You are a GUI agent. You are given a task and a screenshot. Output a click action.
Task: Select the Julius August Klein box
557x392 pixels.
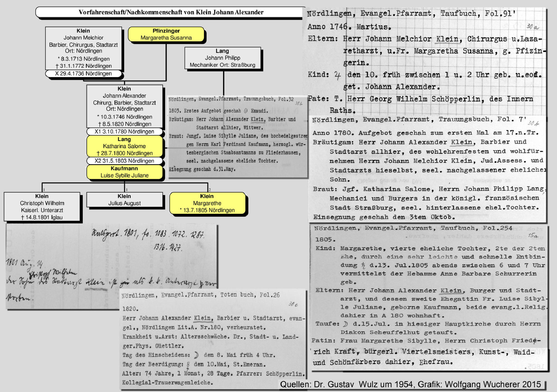(x=124, y=200)
